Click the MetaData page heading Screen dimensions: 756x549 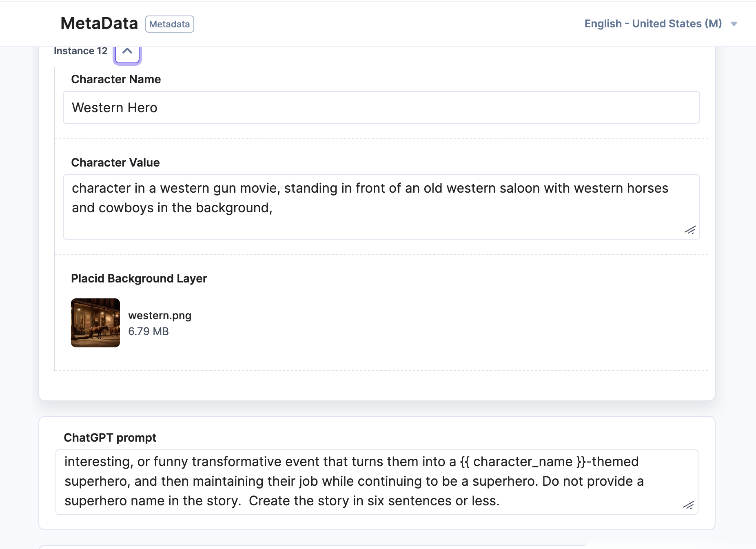99,23
